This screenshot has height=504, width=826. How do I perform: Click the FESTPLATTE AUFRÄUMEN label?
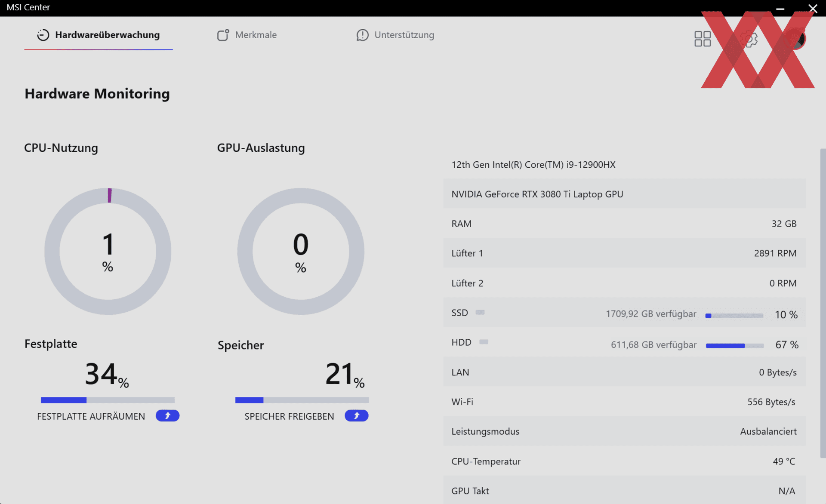(91, 416)
